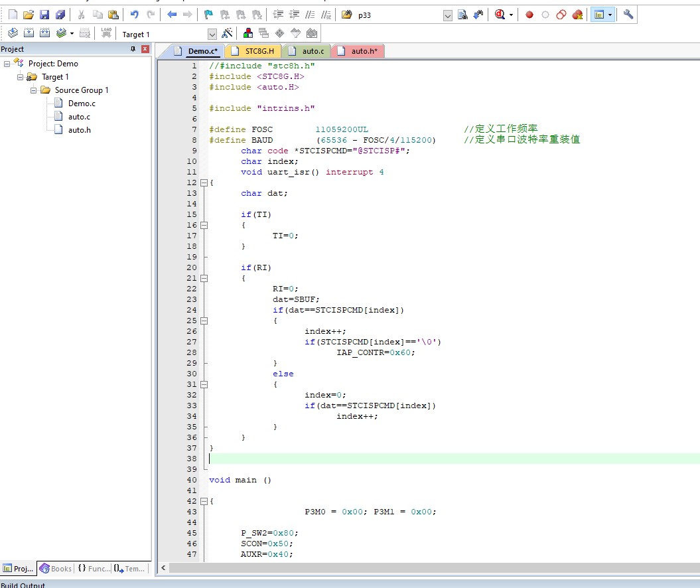The image size is (700, 588).
Task: Select auto.h in project tree
Action: coord(80,130)
